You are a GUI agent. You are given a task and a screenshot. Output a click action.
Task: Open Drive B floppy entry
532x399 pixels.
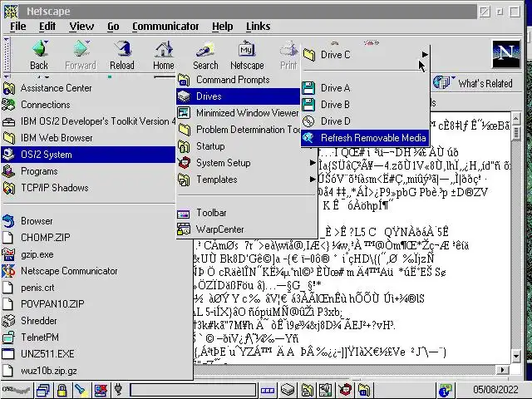coord(364,105)
